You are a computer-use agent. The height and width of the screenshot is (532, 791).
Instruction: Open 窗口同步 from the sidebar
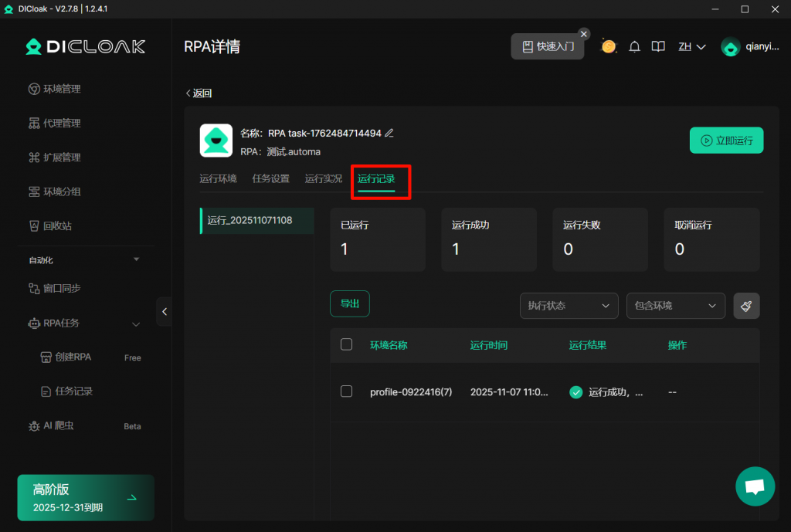tap(62, 288)
